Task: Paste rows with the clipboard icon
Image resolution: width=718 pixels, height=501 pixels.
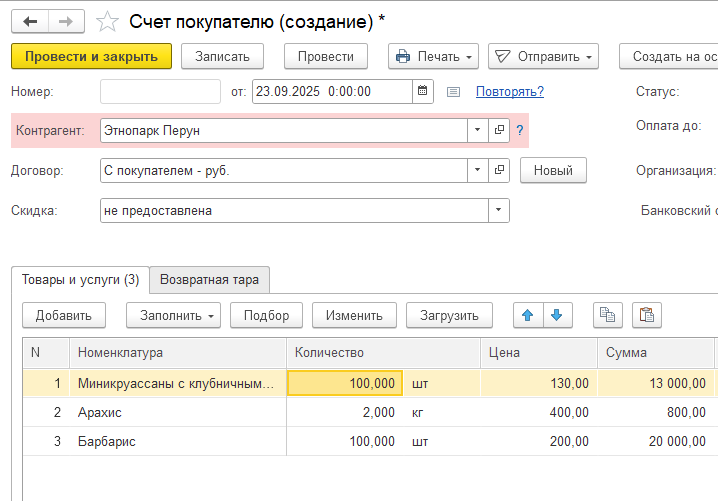Action: point(647,315)
